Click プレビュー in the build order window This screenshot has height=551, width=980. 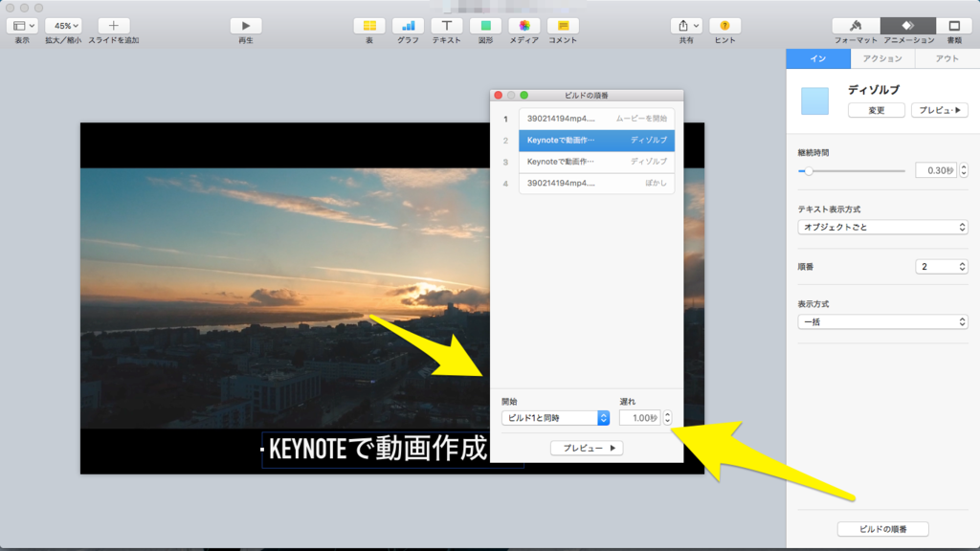click(587, 448)
